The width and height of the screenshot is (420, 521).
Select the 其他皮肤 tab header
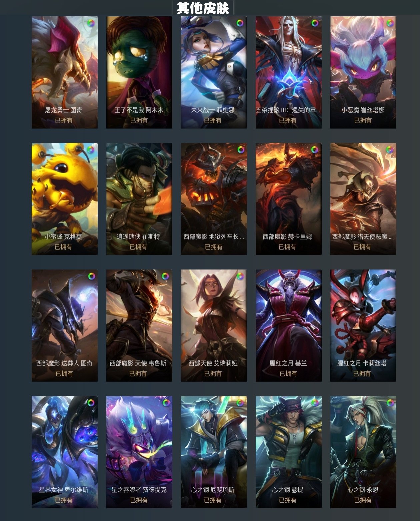[203, 8]
